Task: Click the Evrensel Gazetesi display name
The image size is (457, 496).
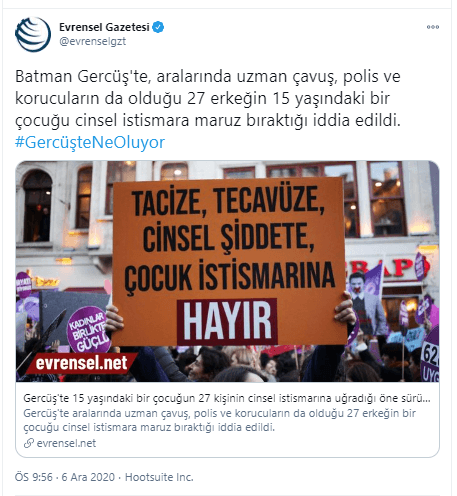Action: click(x=104, y=27)
